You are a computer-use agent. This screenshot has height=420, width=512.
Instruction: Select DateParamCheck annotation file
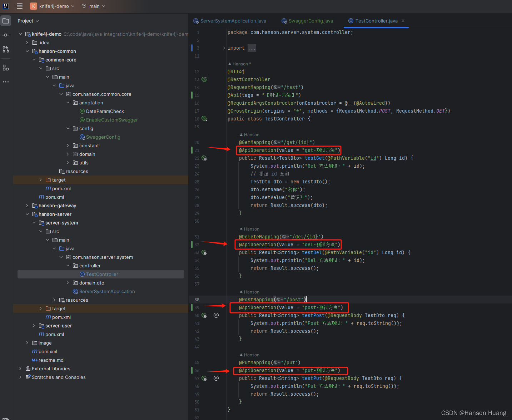pyautogui.click(x=102, y=111)
